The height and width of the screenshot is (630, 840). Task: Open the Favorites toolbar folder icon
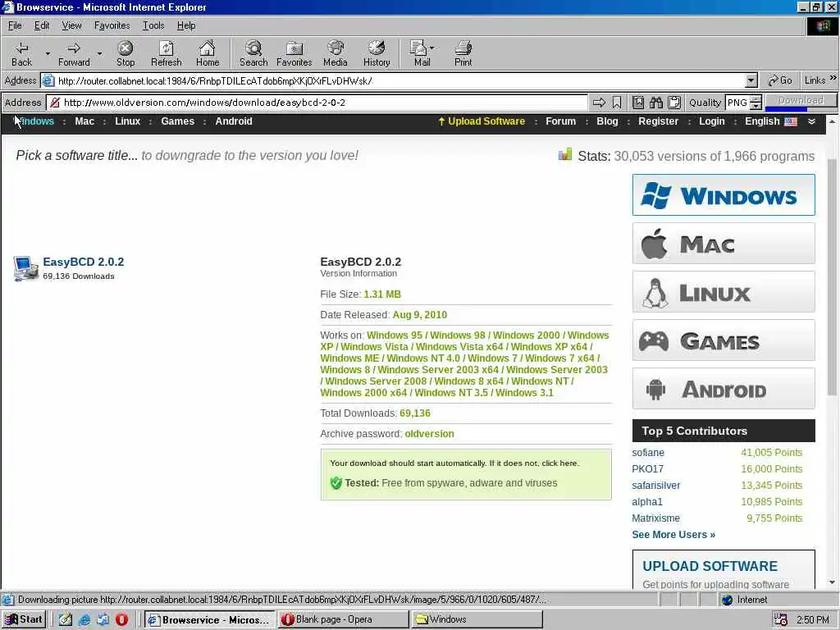[x=294, y=53]
